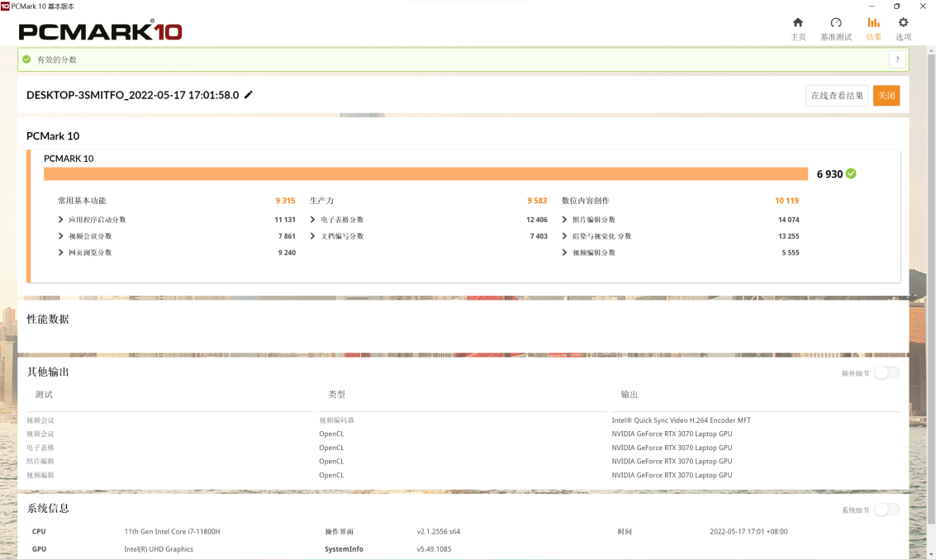936x560 pixels.
Task: Click the 输出 column header
Action: click(x=630, y=395)
